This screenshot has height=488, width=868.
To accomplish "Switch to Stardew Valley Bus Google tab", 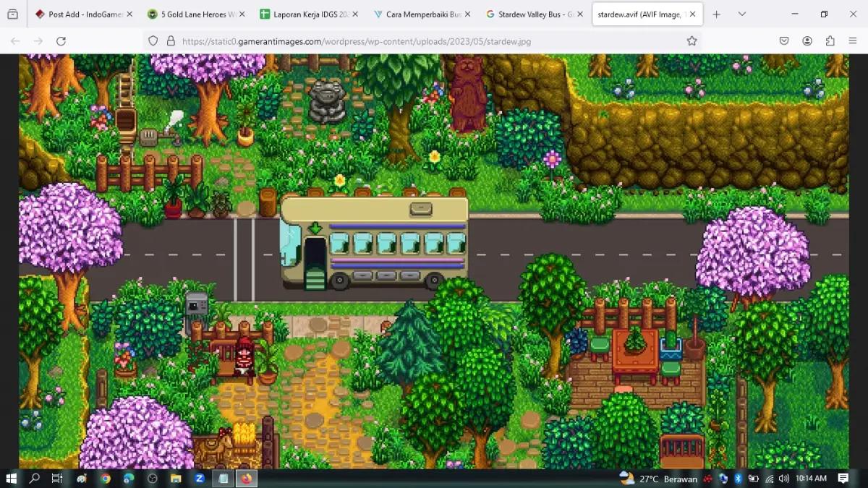I will click(x=534, y=14).
